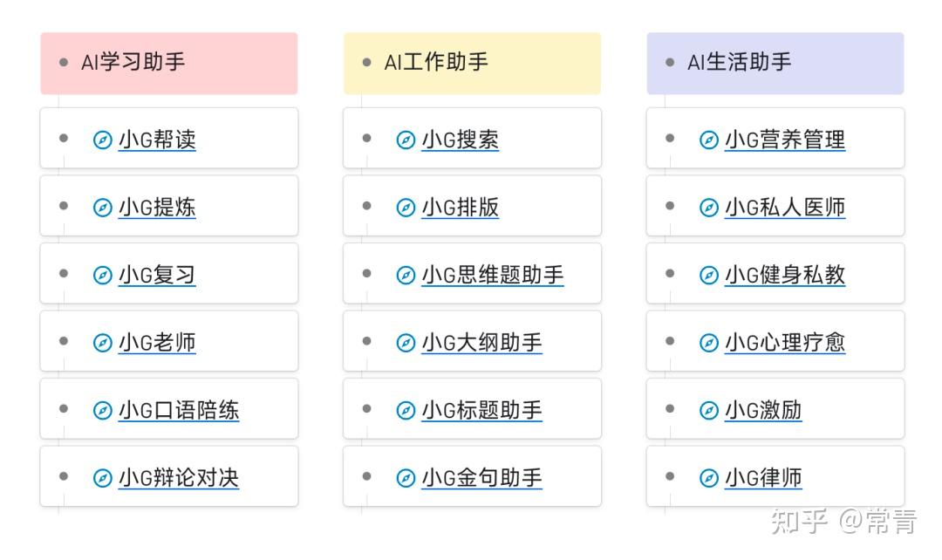Click the compass icon next to 小G律师
Screen dimensions: 942x560
tap(709, 478)
